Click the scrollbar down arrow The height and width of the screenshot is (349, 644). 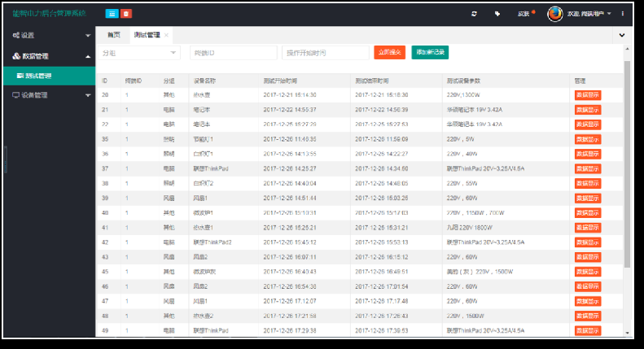pos(627,333)
